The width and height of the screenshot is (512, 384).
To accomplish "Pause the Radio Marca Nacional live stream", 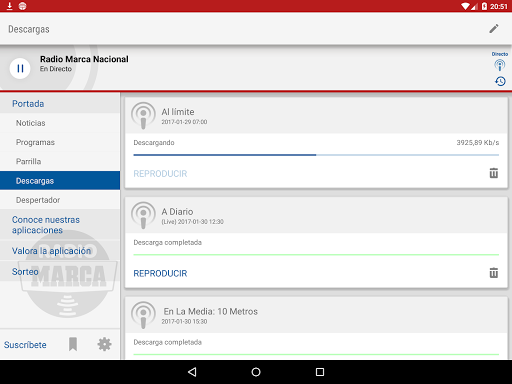I will point(20,68).
